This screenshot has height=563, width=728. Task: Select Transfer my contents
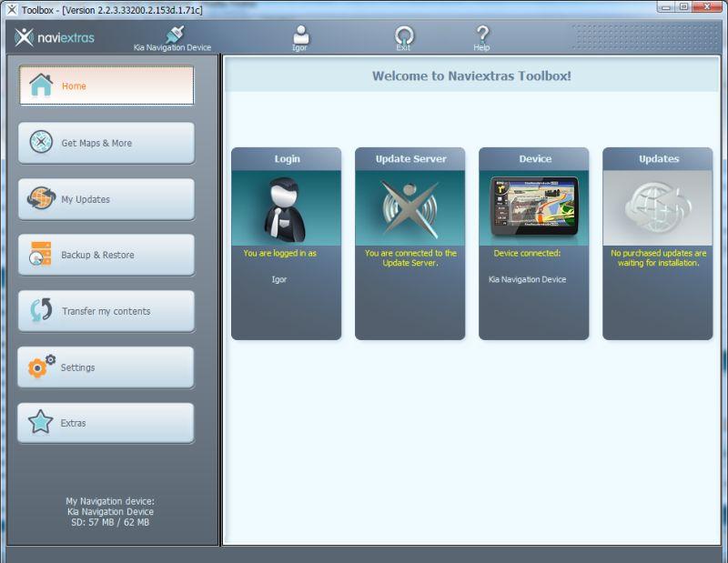click(106, 311)
